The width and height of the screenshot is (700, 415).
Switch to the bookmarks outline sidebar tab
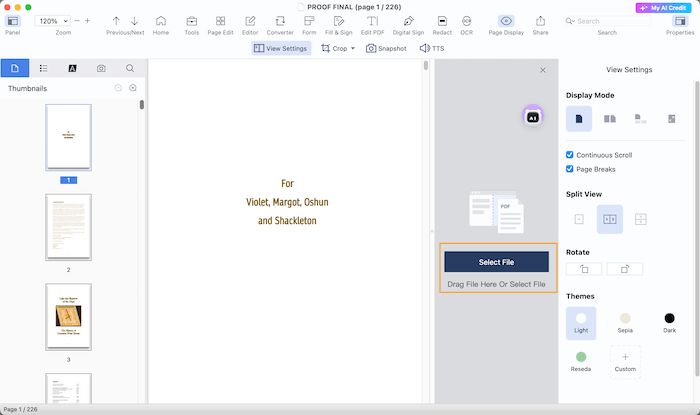pyautogui.click(x=43, y=68)
